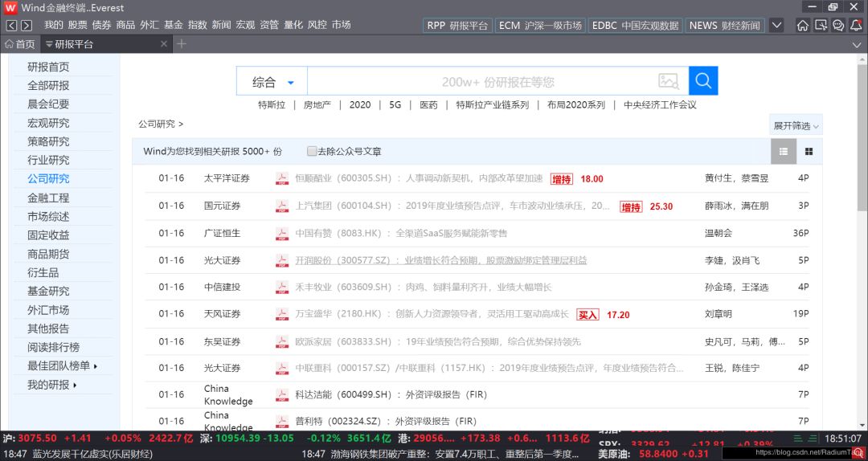The width and height of the screenshot is (868, 461).
Task: Select 行业研究 in the sidebar
Action: pyautogui.click(x=49, y=160)
